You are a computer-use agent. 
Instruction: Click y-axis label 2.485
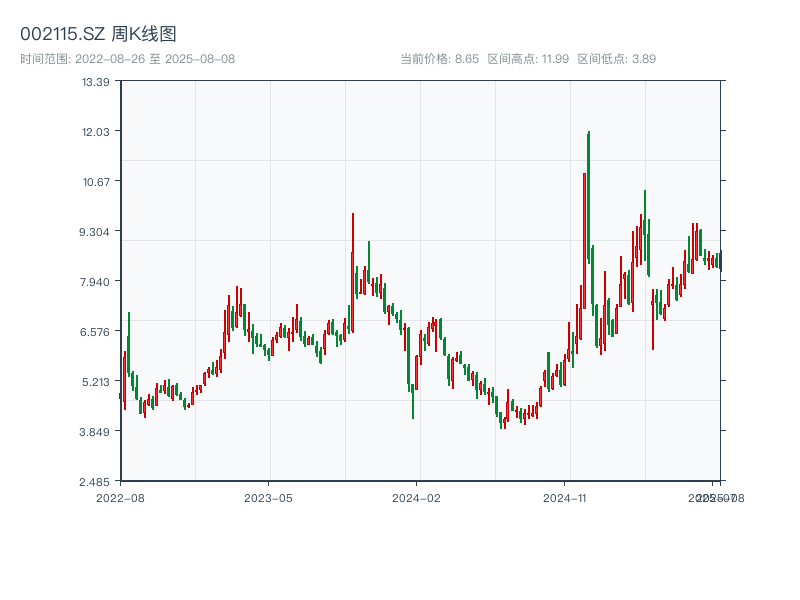click(94, 482)
